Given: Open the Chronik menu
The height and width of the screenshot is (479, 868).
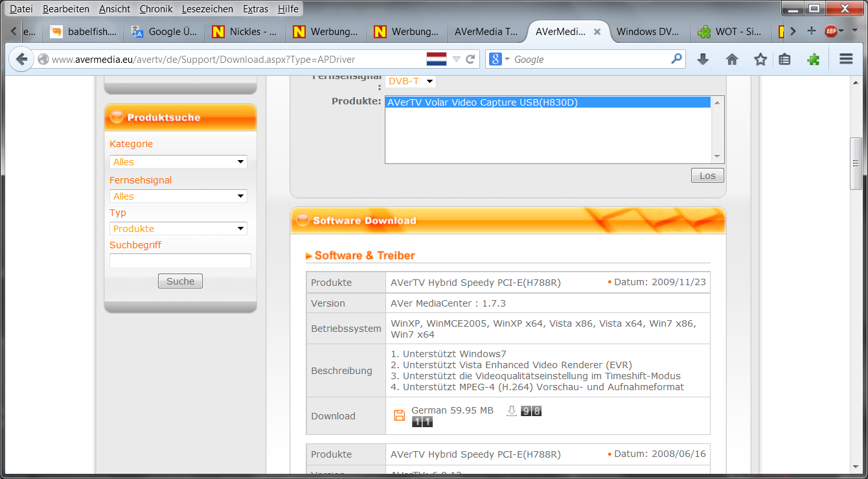Looking at the screenshot, I should 156,9.
